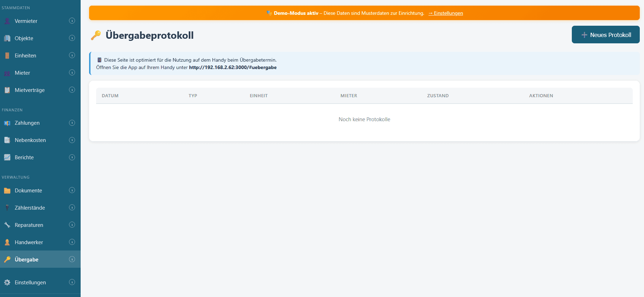Viewport: 644px width, 297px height.
Task: Click the info icon beside Dokumente
Action: point(72,190)
